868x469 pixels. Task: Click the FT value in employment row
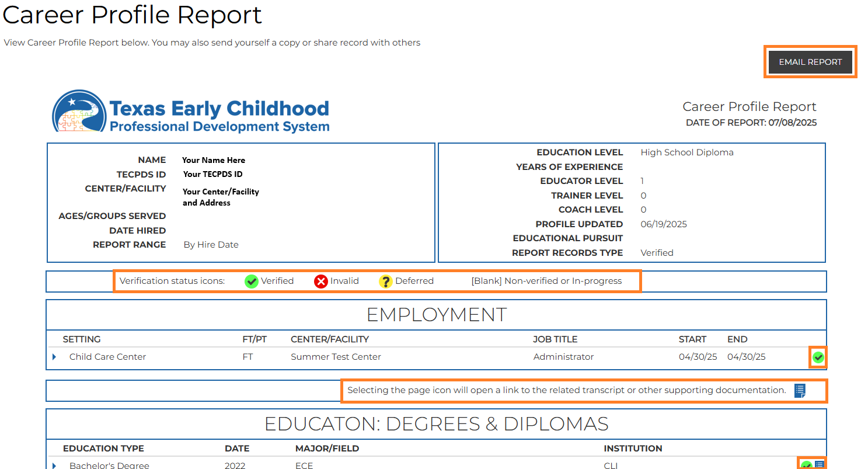point(247,357)
